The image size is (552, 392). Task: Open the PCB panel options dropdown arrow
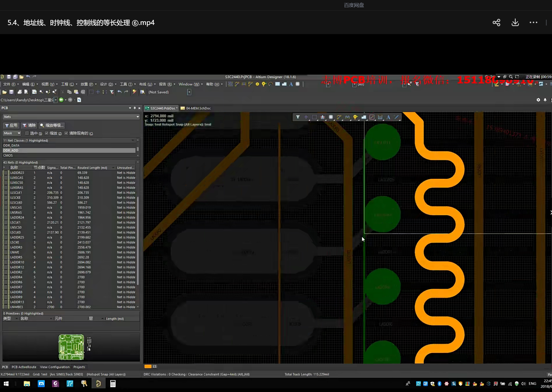tap(130, 108)
